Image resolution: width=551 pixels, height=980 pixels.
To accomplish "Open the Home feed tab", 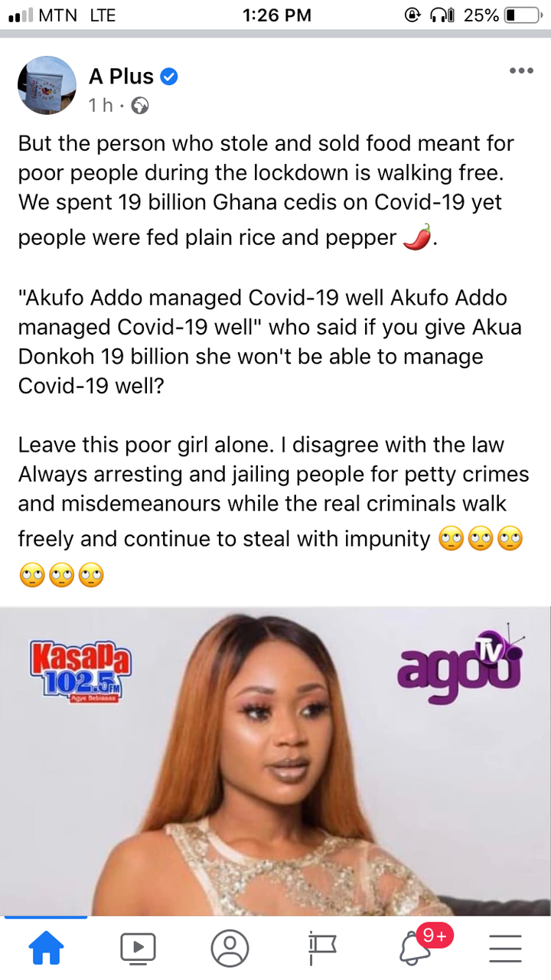I will (x=46, y=949).
